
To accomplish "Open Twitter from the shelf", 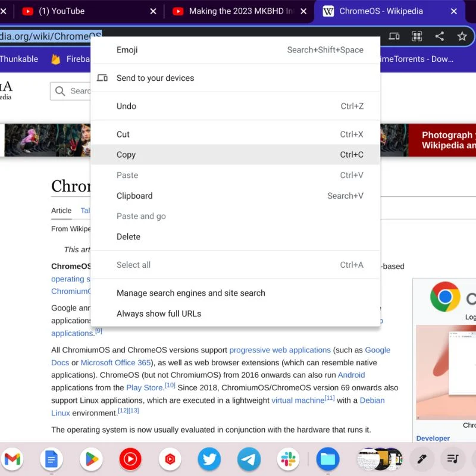I will tap(209, 459).
